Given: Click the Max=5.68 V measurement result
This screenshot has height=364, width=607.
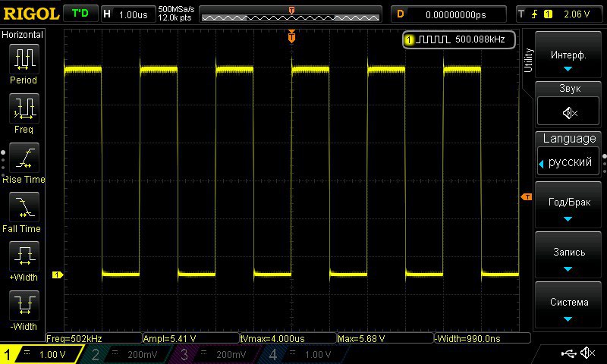Looking at the screenshot, I should [x=385, y=338].
